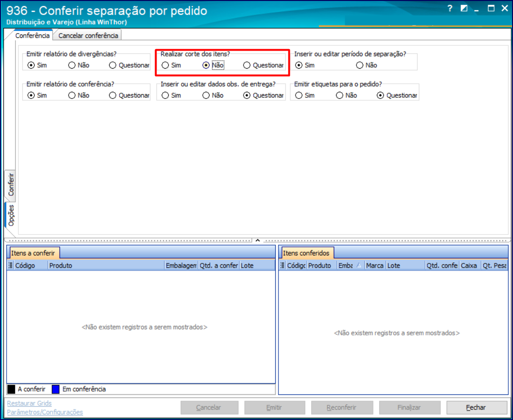Switch to the Conferência tab
Viewport: 513px width, 420px height.
click(33, 35)
